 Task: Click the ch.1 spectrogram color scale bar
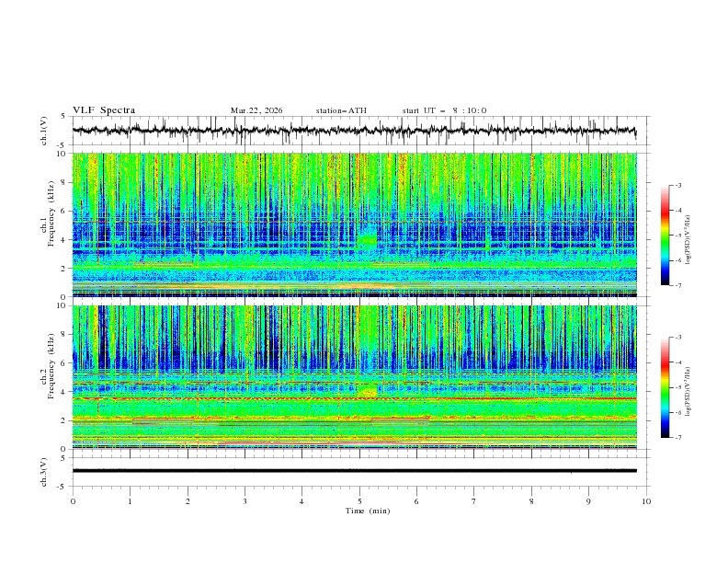click(x=665, y=235)
